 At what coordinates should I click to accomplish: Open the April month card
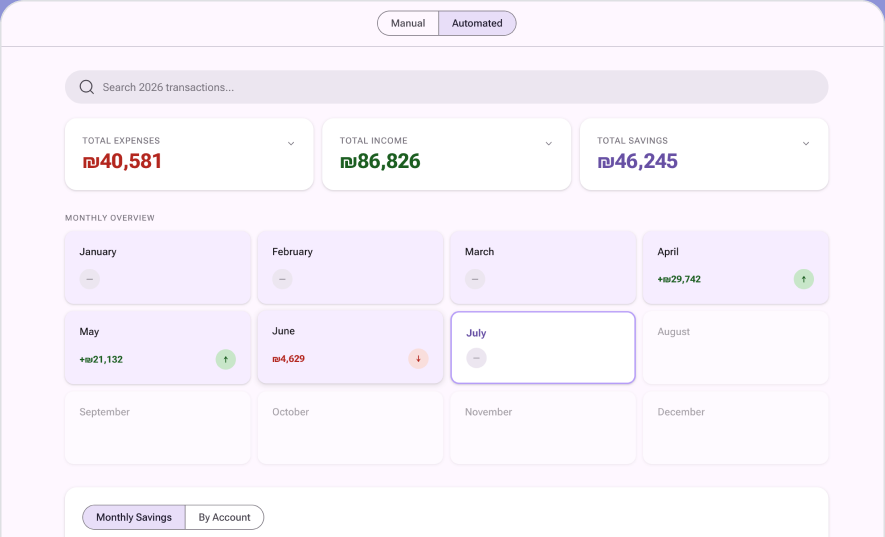(x=735, y=267)
